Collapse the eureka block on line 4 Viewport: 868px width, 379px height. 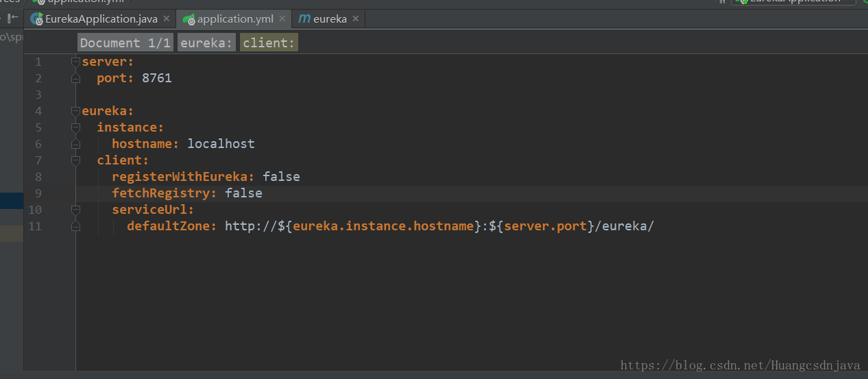[75, 111]
